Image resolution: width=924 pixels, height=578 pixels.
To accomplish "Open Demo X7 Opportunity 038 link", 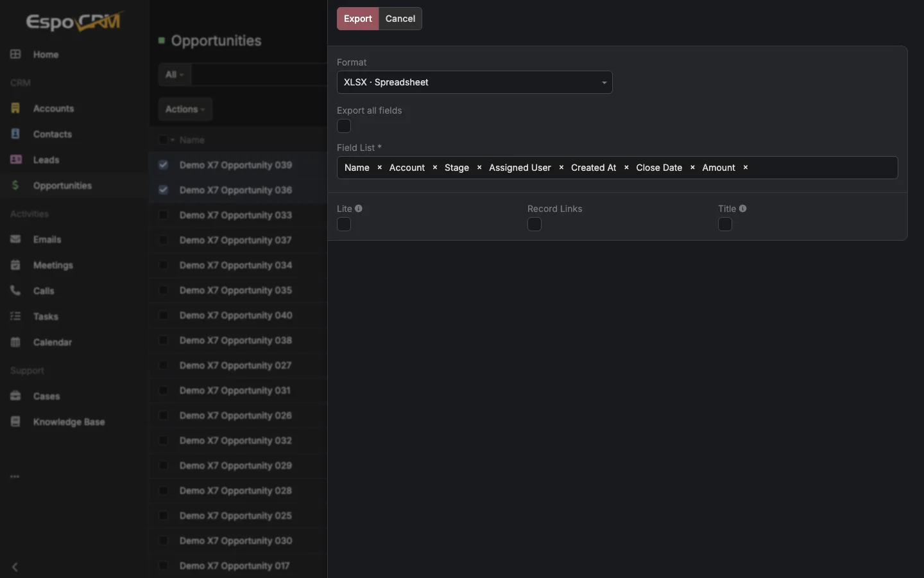I will click(x=235, y=340).
